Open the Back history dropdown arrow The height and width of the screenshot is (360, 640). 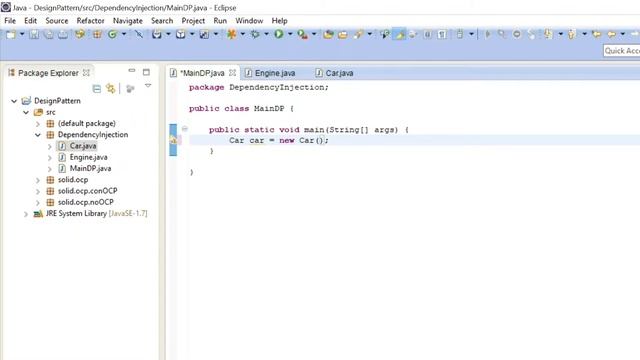(622, 34)
